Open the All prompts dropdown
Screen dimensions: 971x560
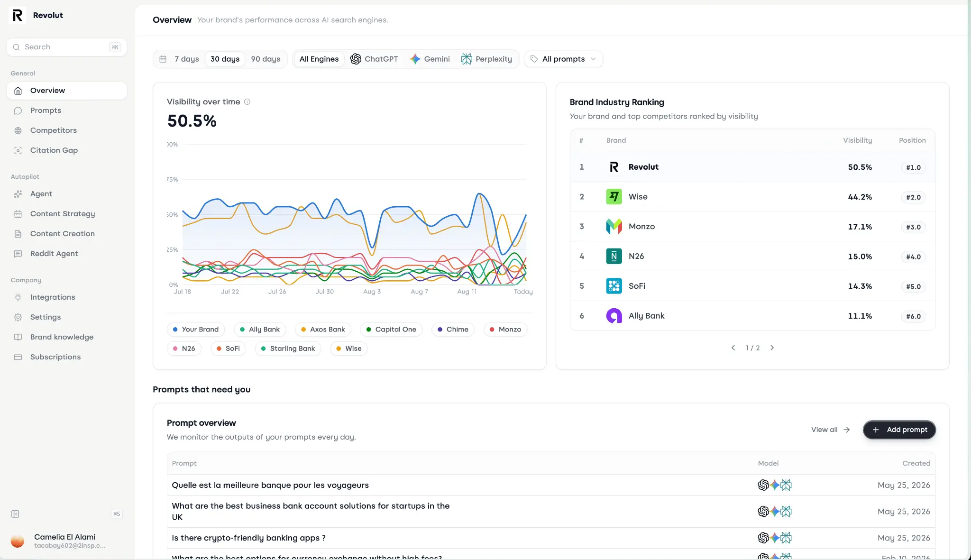(x=563, y=59)
